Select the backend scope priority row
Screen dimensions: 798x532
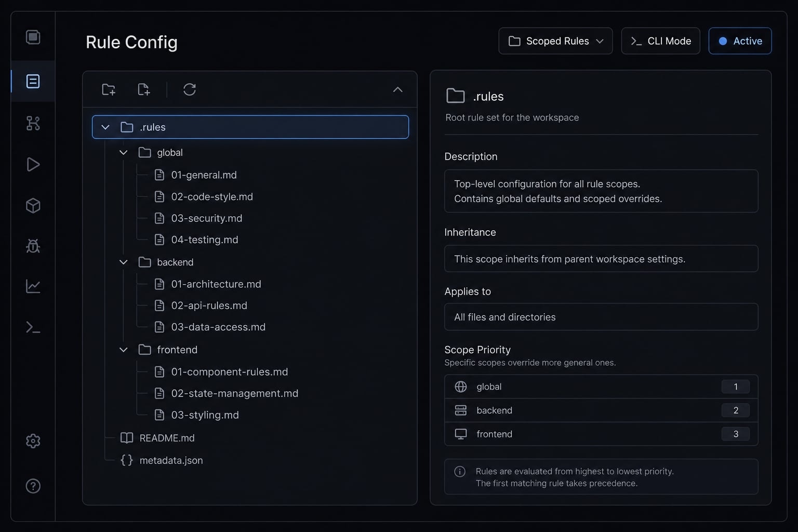pyautogui.click(x=601, y=410)
